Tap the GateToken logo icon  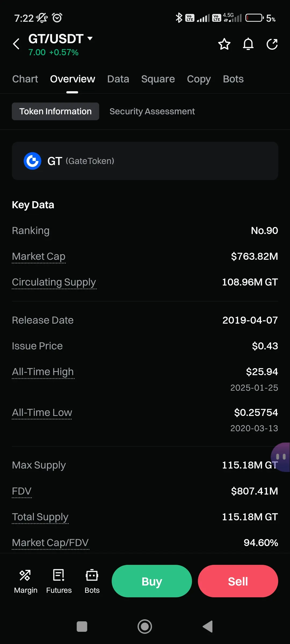click(x=32, y=161)
